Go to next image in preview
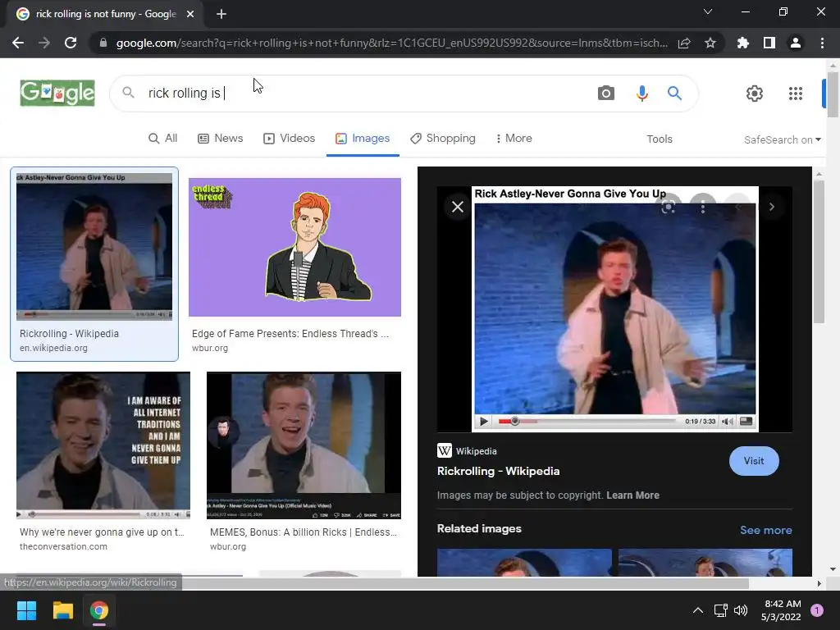The image size is (840, 630). (x=771, y=207)
